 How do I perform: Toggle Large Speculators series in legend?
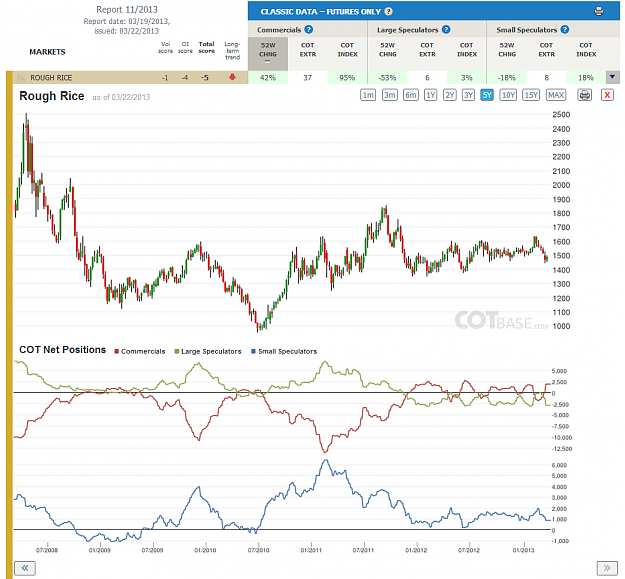tap(208, 351)
